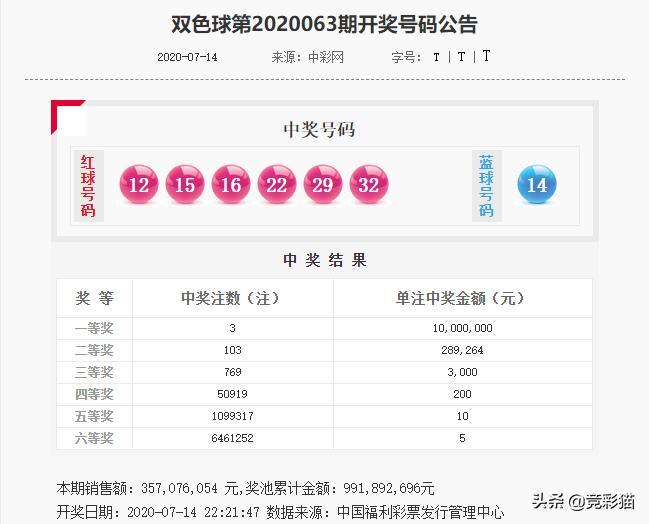Select the small font size T

pyautogui.click(x=436, y=57)
